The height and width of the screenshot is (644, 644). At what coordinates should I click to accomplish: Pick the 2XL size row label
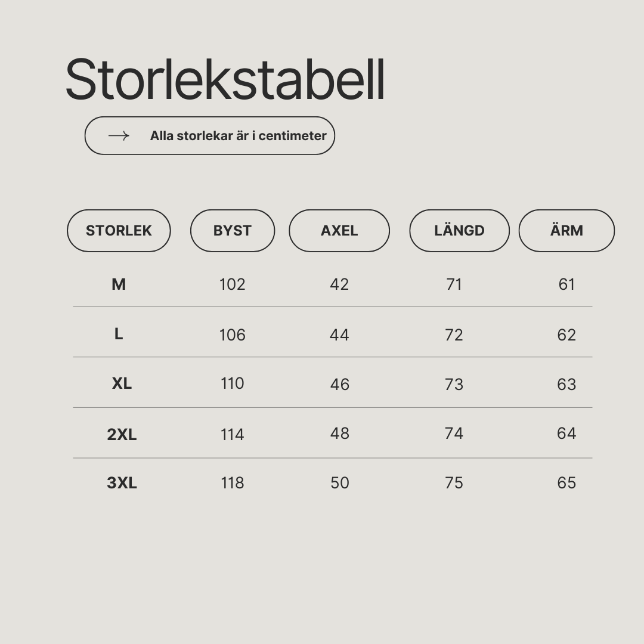pyautogui.click(x=122, y=435)
